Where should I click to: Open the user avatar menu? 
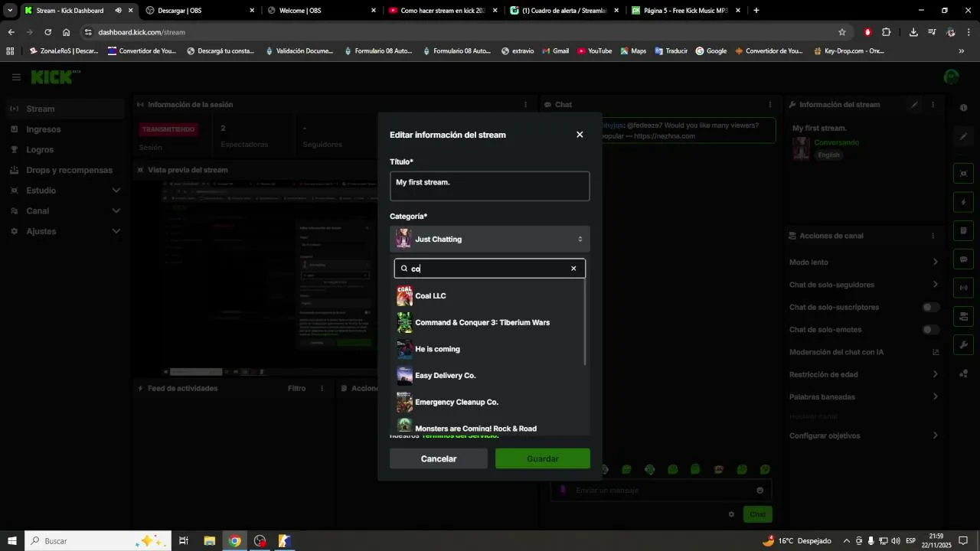click(952, 77)
